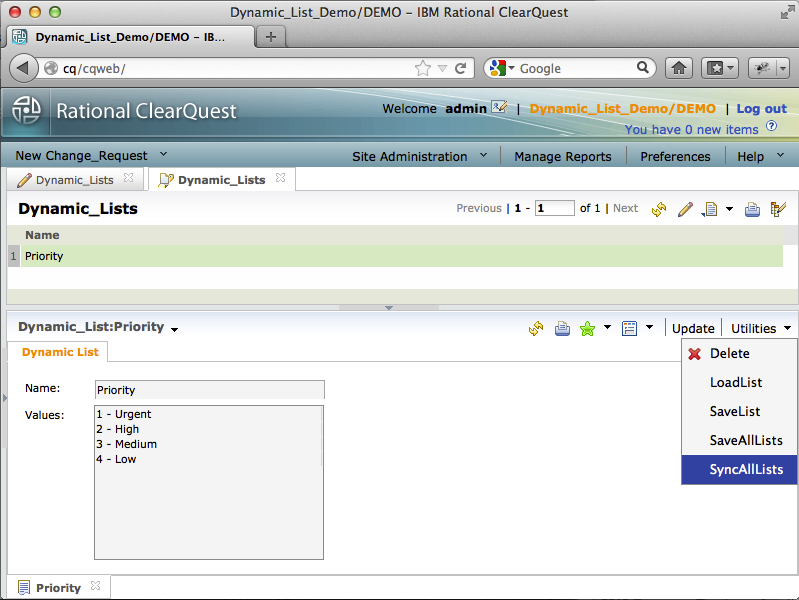
Task: Click the Rational ClearQuest logo icon
Action: pyautogui.click(x=26, y=111)
